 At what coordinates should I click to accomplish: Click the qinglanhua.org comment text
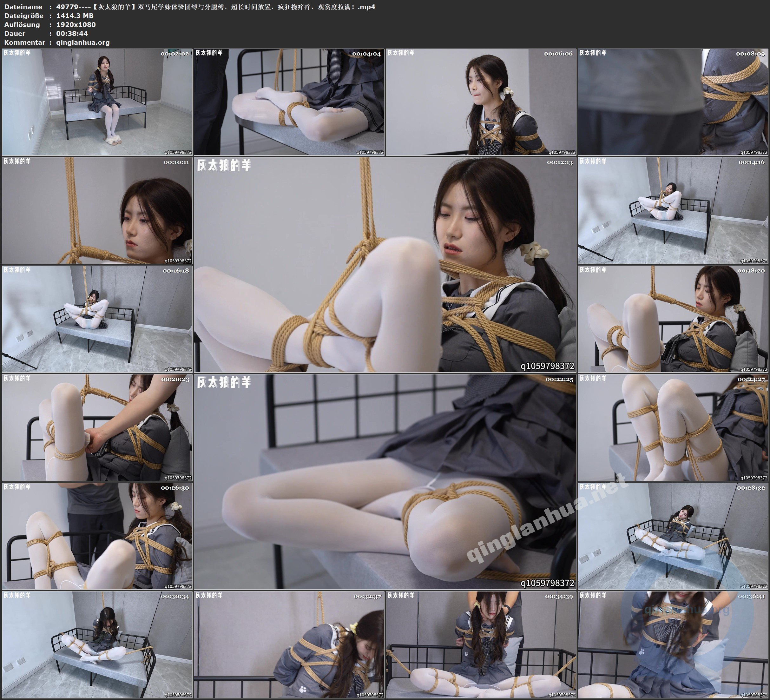83,43
